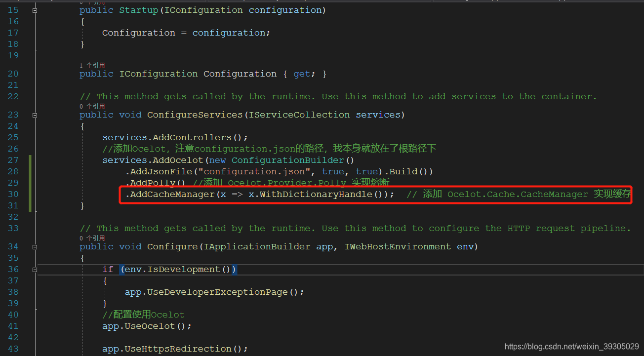
Task: Click 'IsDevelopment' call on line 36
Action: [x=184, y=269]
